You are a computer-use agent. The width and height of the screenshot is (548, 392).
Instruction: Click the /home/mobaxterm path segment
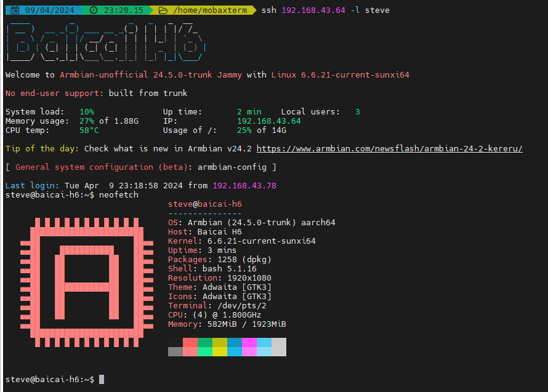pos(210,10)
